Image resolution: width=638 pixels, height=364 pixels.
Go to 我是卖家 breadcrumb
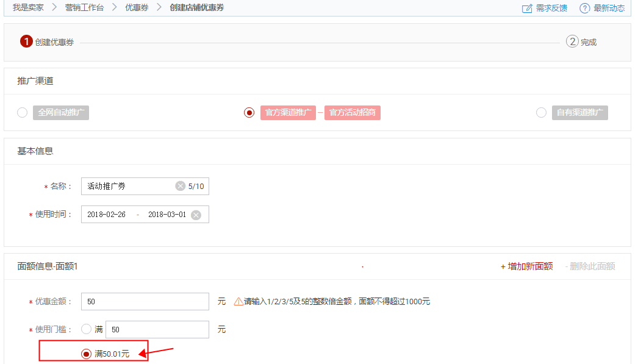coord(28,8)
